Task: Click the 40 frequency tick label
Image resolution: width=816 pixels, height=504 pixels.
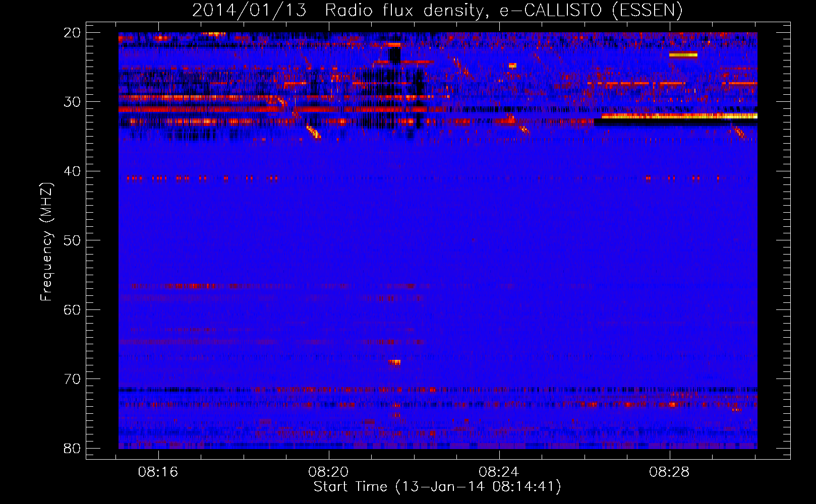Action: 72,171
